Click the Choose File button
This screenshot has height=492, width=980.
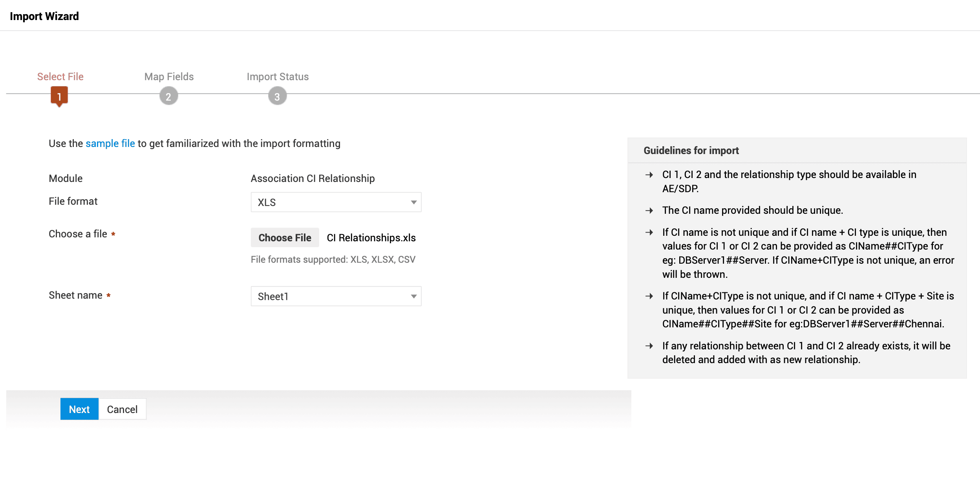click(x=285, y=238)
